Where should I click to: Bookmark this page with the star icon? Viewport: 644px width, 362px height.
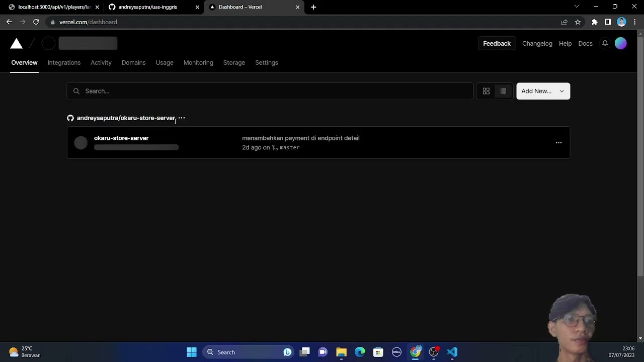pyautogui.click(x=578, y=22)
